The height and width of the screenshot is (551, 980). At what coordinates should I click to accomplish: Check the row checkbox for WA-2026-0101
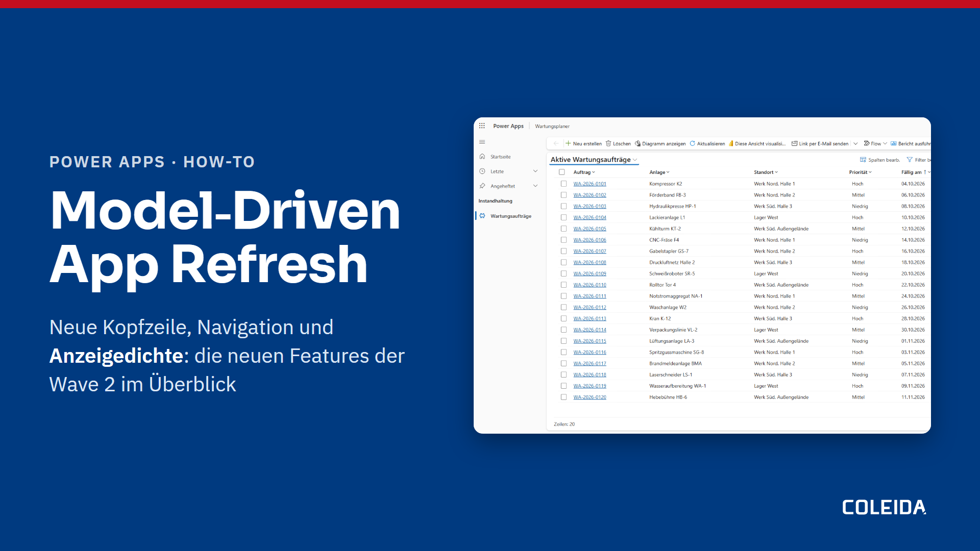[x=563, y=184]
